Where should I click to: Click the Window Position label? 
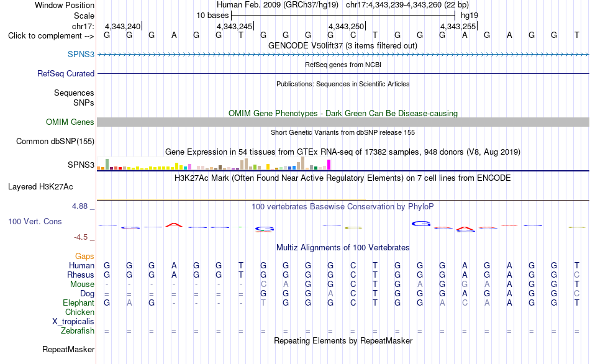click(x=65, y=5)
